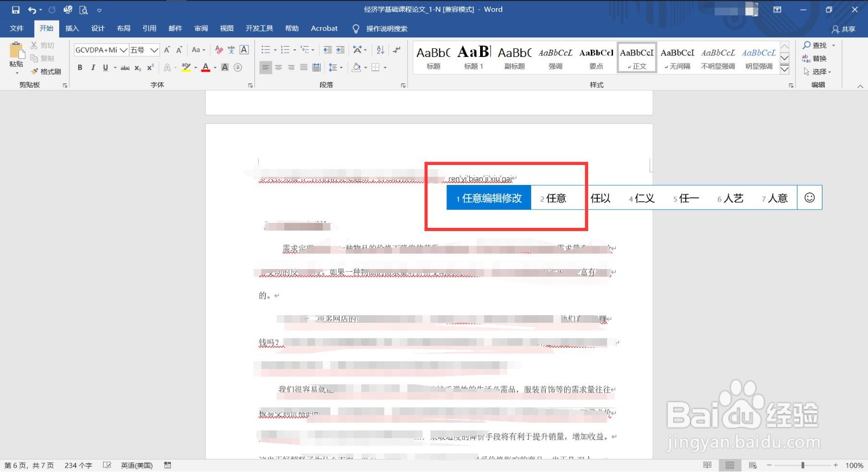Click the 操作说明搜索 search box

coord(386,29)
